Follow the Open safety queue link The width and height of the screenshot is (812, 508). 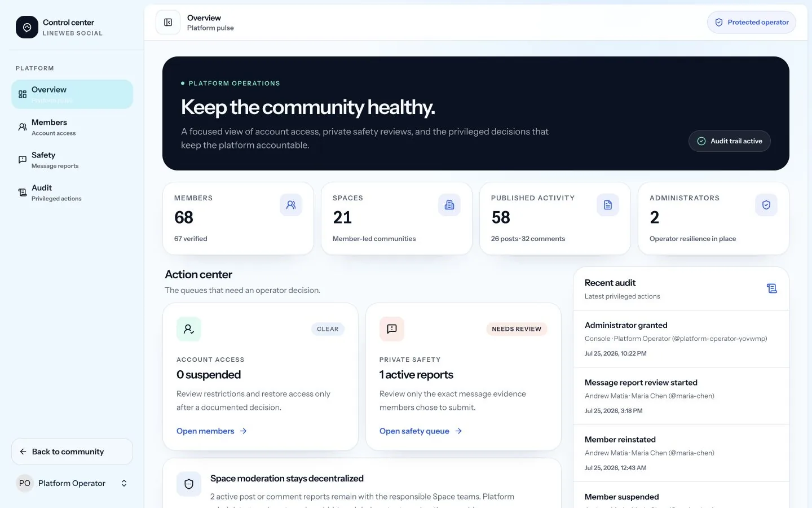pos(421,431)
